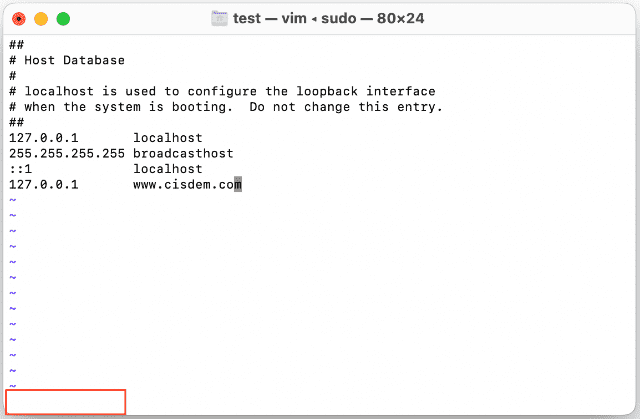Screen dimensions: 640x419
Task: Click the 255.255.255.255 IP address
Action: pos(66,153)
